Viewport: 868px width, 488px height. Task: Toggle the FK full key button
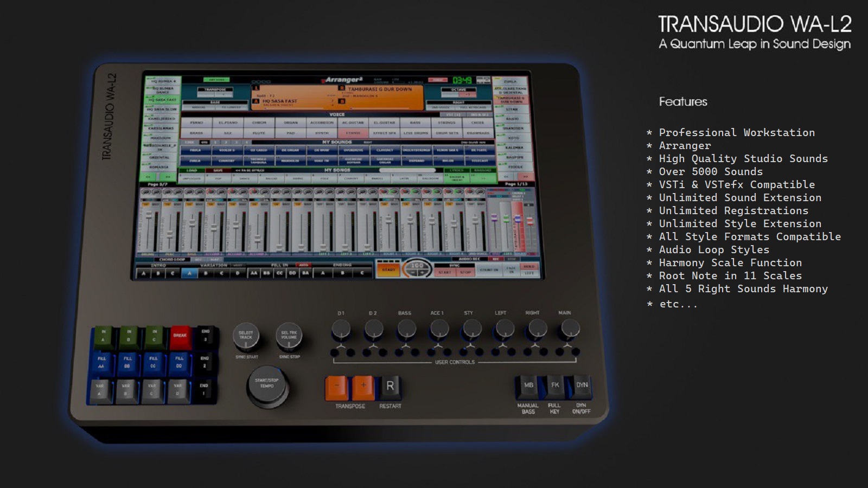[555, 387]
